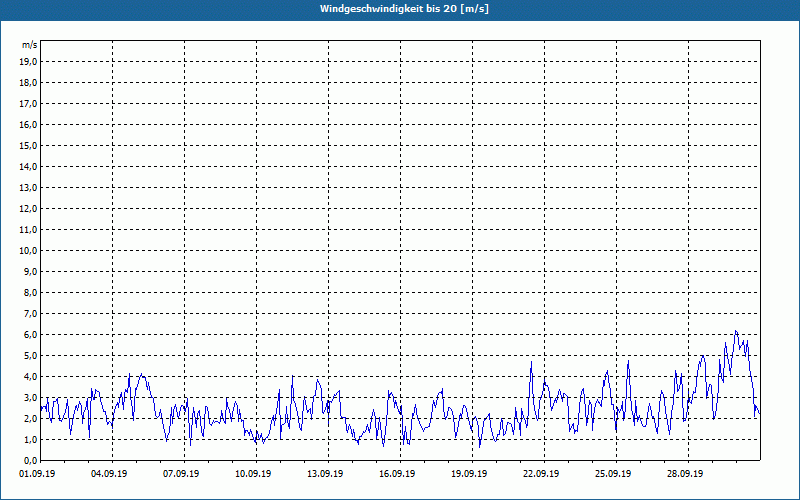Click the 25.09.19 date label
The height and width of the screenshot is (500, 800).
[613, 473]
